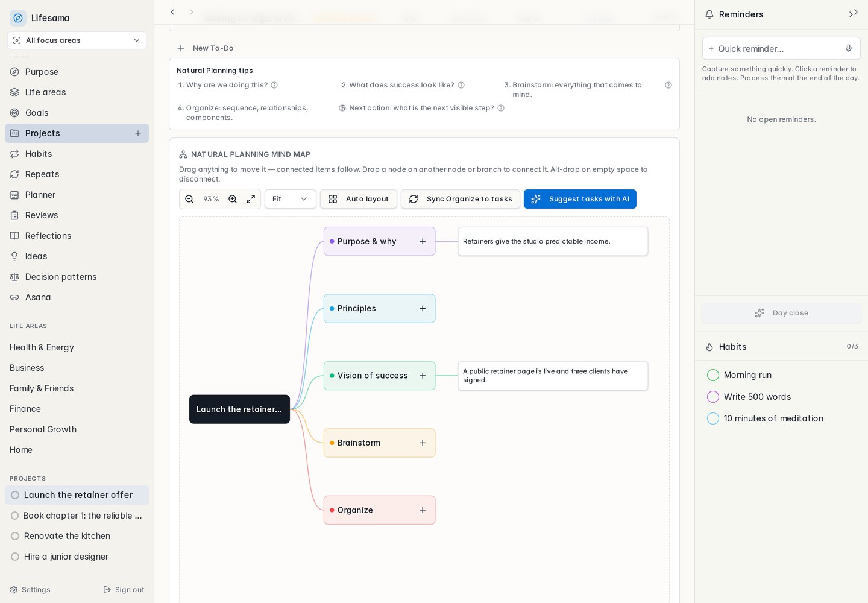Viewport: 868px width, 603px height.
Task: Add a New To-Do
Action: (206, 48)
